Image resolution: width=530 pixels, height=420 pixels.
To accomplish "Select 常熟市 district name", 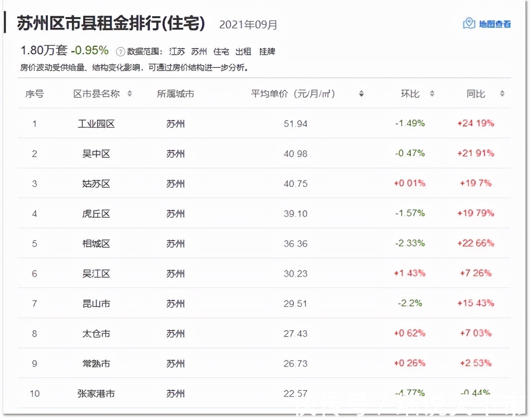I will pos(97,363).
